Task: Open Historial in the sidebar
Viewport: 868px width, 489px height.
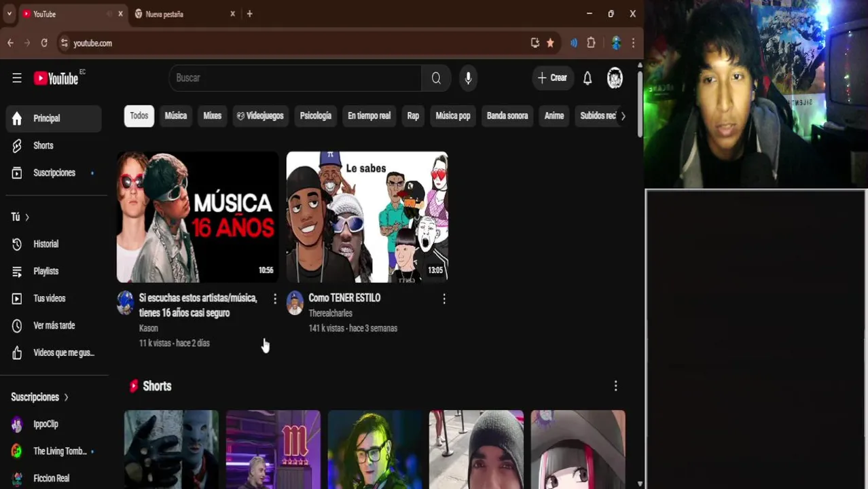Action: [54, 244]
